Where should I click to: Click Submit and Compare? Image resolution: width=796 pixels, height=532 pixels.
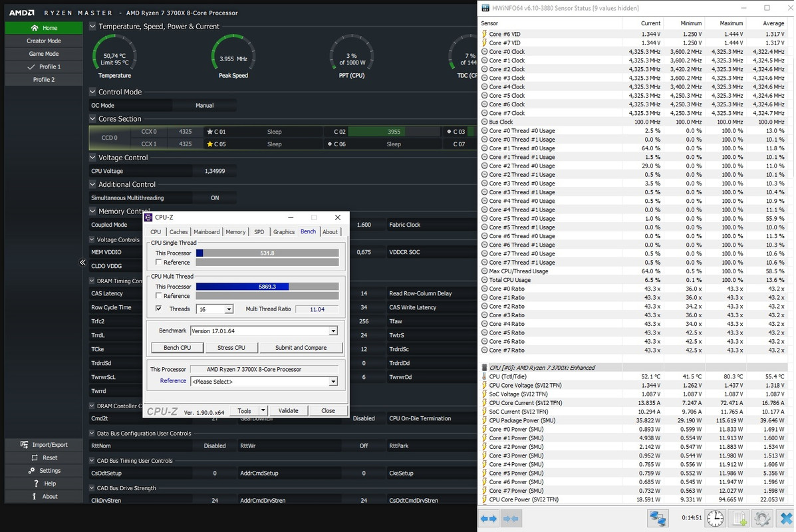click(301, 348)
